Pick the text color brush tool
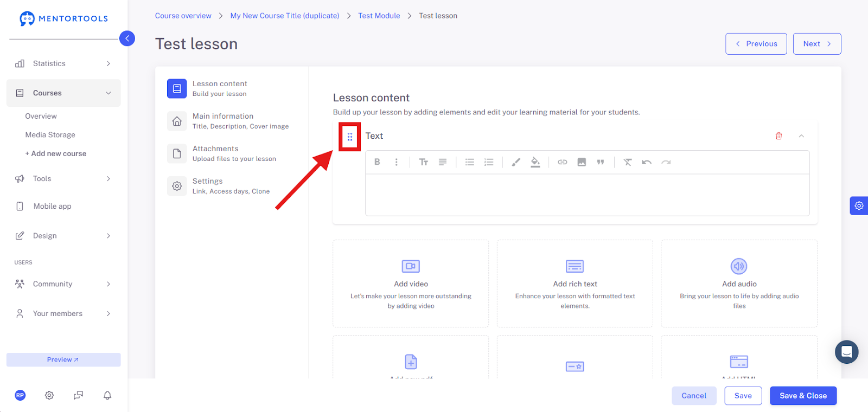The width and height of the screenshot is (868, 412). [516, 162]
